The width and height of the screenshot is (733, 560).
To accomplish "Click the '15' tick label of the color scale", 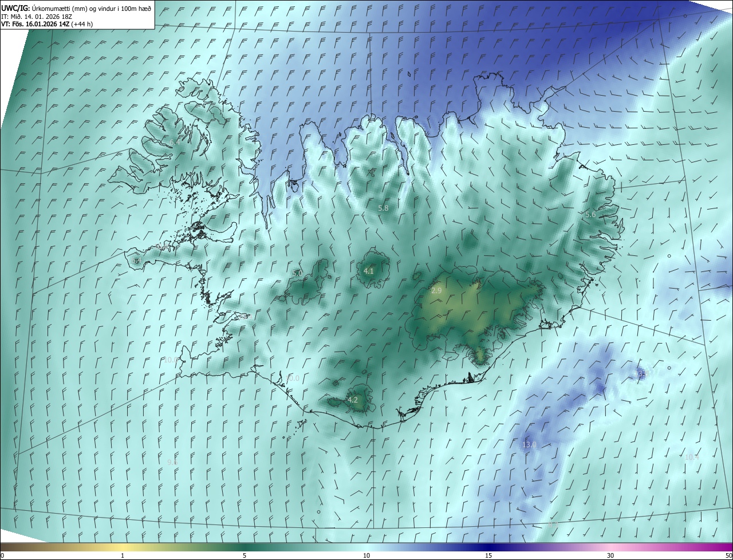I will tap(488, 555).
